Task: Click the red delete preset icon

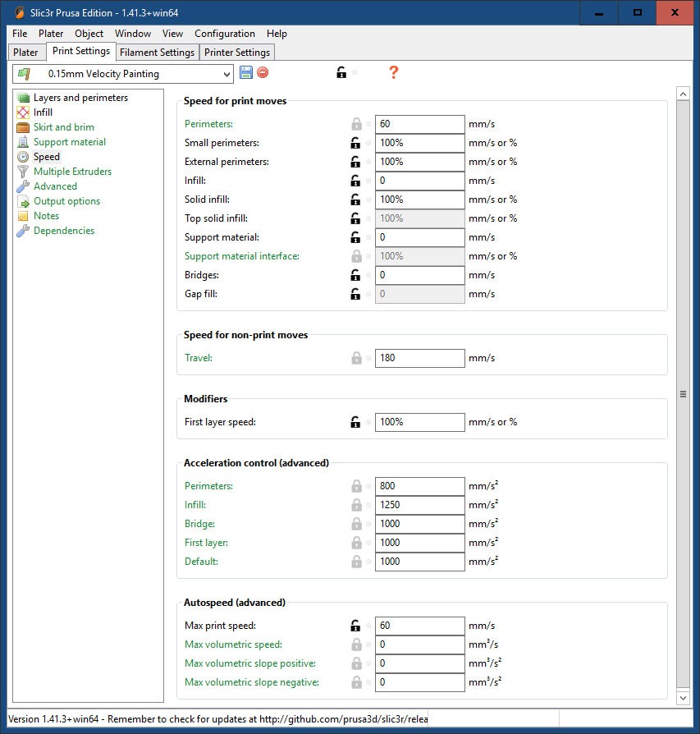Action: point(263,72)
